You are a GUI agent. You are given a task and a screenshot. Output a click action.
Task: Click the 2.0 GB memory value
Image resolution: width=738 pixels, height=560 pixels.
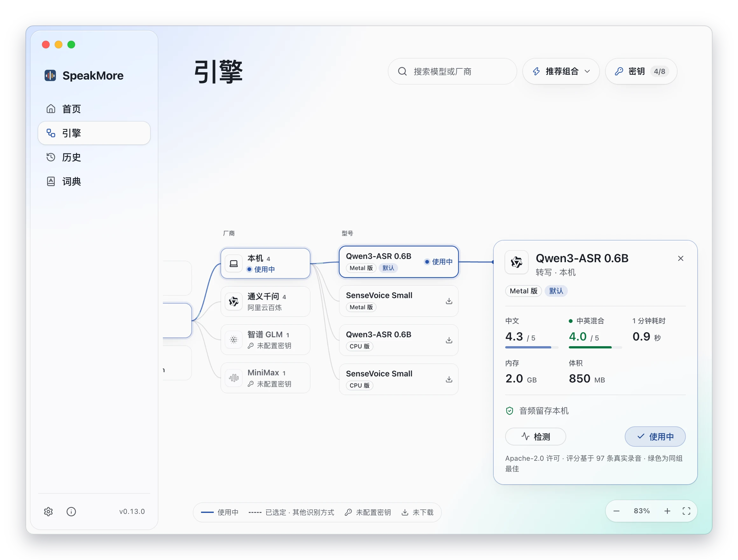521,378
